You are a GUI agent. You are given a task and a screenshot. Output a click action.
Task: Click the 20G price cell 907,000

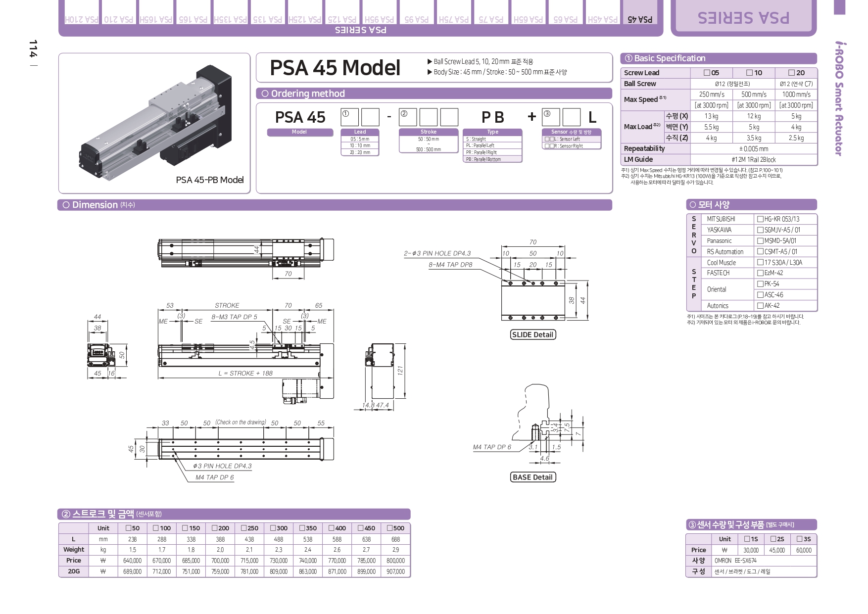click(396, 571)
